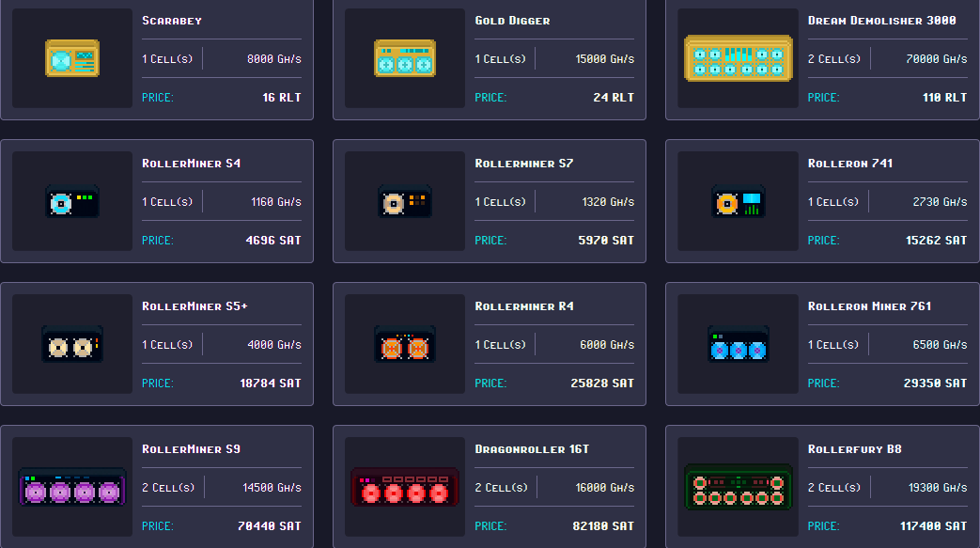
Task: Select the 19300 GH/s hashrate value
Action: (938, 487)
